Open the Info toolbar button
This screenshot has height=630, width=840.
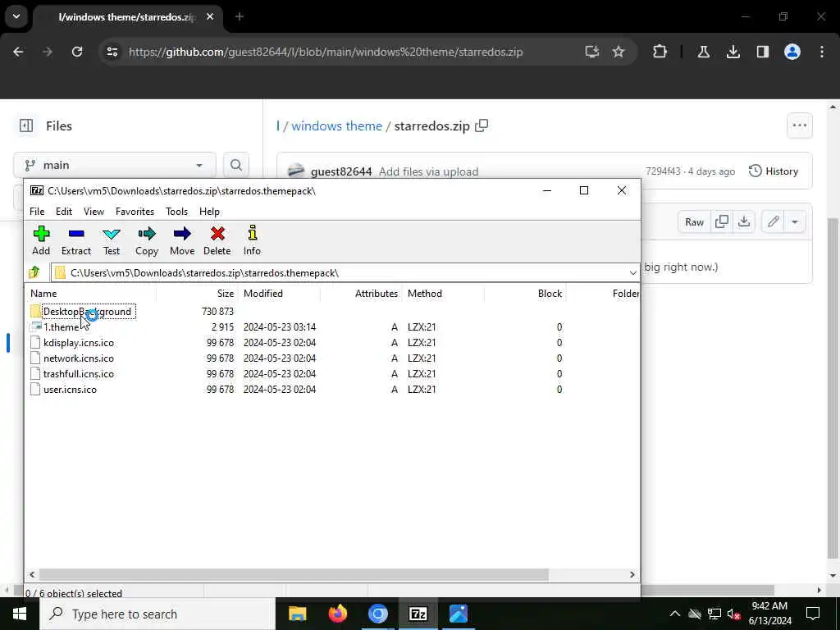click(x=252, y=240)
